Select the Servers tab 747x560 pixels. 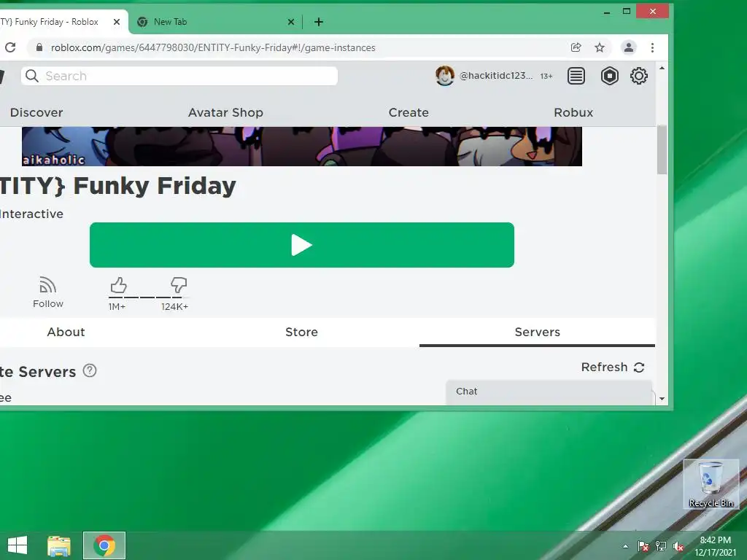(x=538, y=332)
